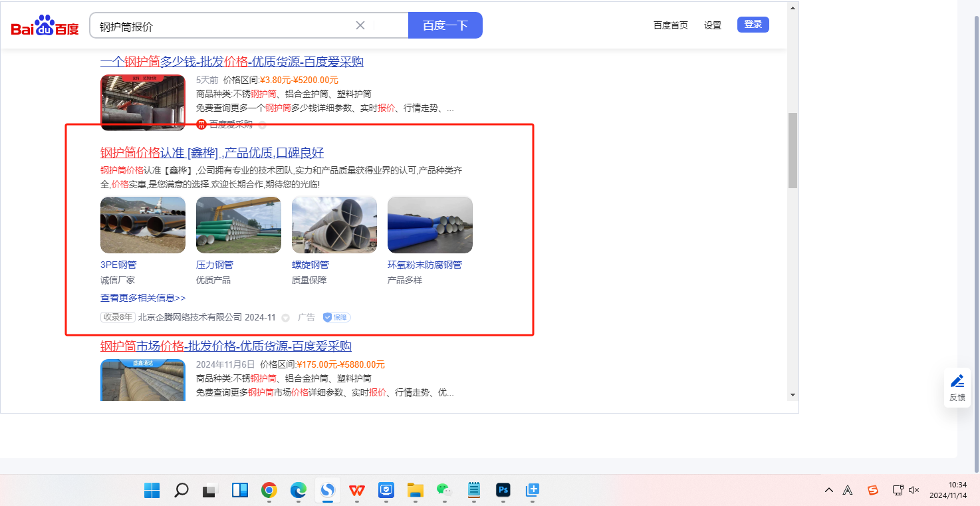
Task: Click the Baidu logo
Action: coord(45,26)
